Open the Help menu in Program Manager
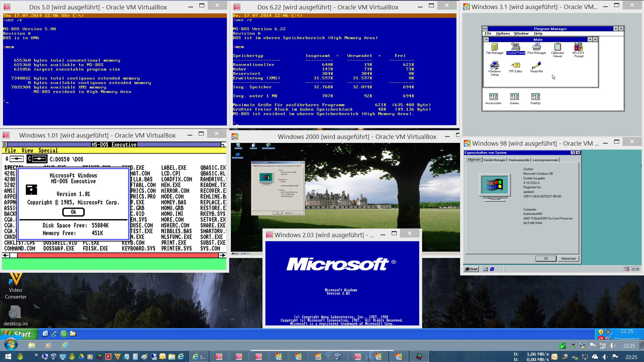 (x=538, y=34)
